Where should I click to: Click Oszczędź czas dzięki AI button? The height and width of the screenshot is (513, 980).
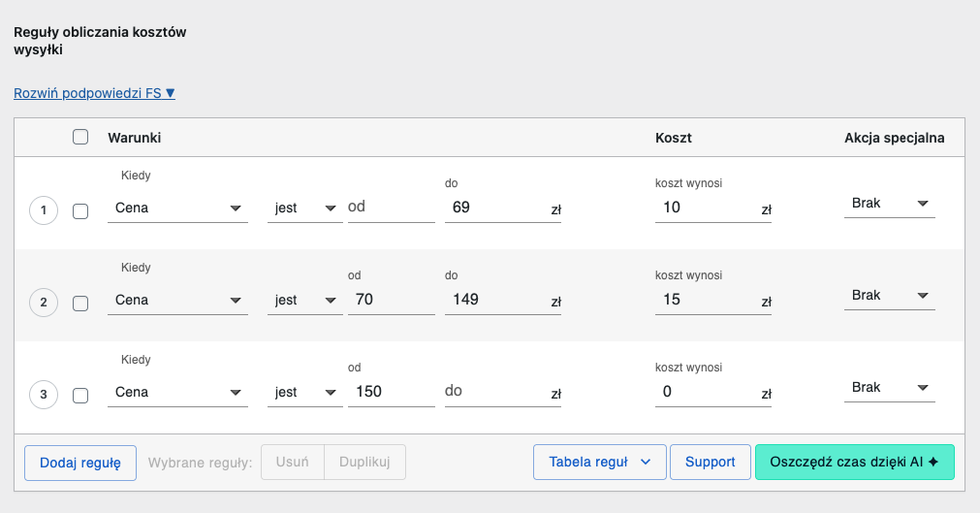(854, 462)
